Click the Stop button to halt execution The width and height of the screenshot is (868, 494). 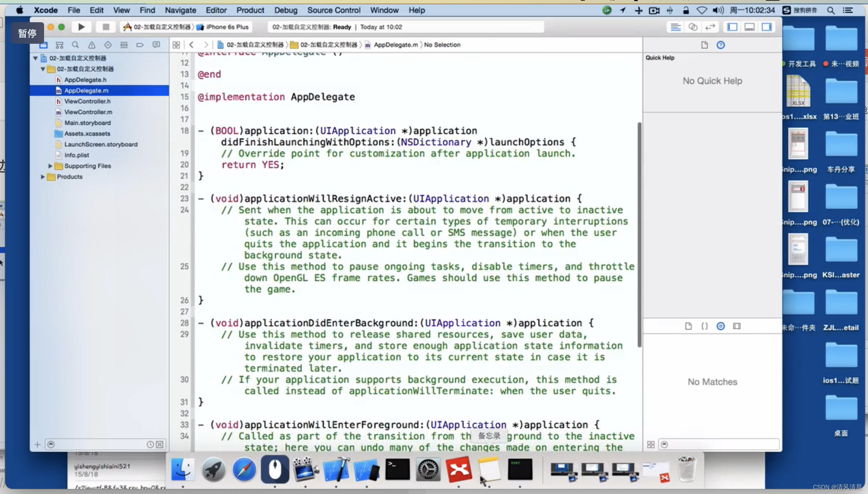[105, 26]
